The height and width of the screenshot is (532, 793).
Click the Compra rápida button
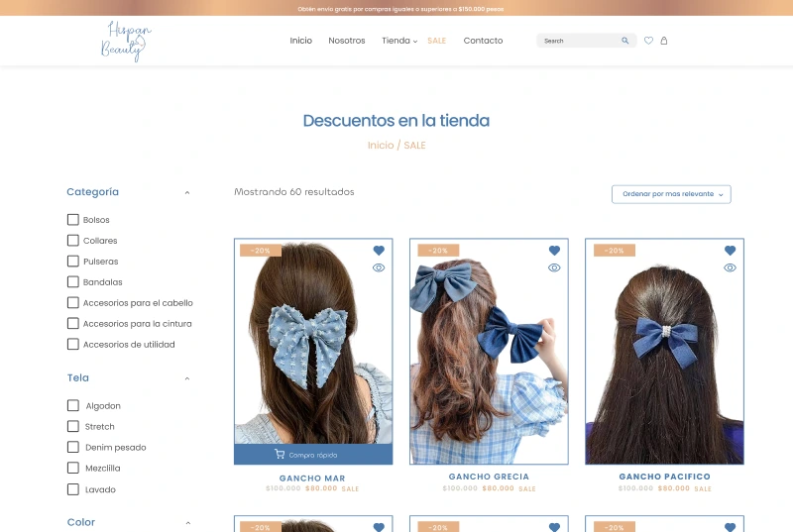[313, 454]
